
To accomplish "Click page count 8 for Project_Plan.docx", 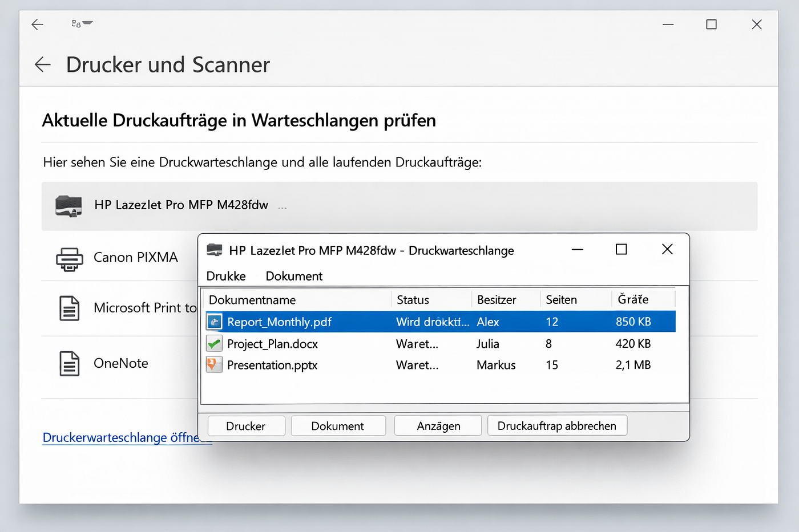I will click(x=548, y=343).
